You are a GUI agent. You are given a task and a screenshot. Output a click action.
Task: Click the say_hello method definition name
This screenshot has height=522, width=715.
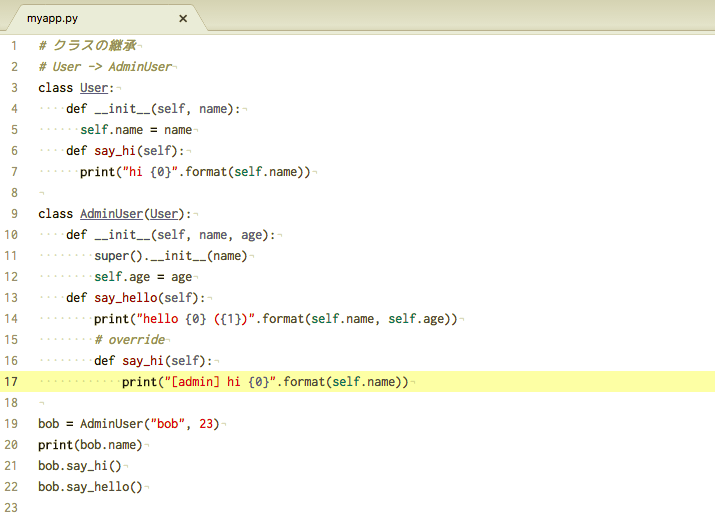coord(128,298)
